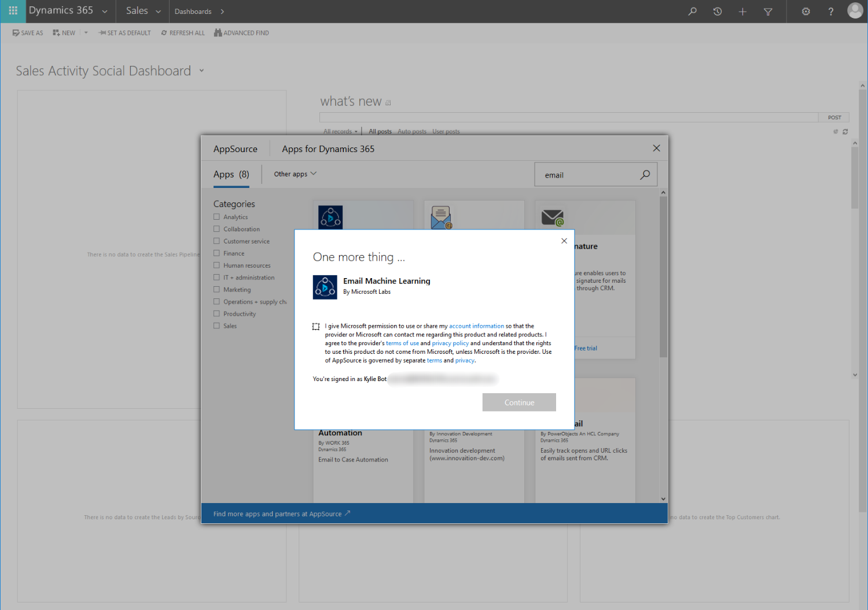
Task: Open the Other apps dropdown
Action: pos(295,174)
